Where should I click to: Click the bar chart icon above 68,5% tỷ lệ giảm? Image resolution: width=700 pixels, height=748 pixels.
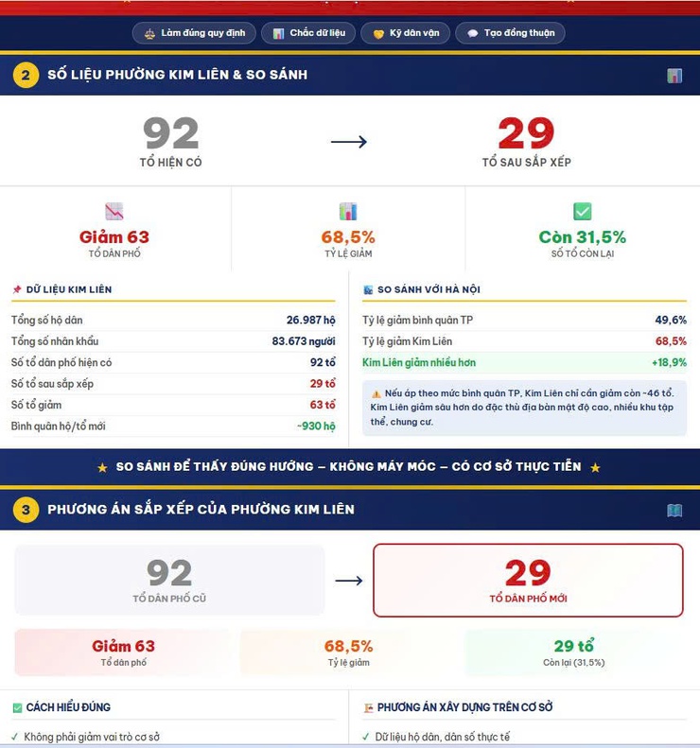coord(348,211)
